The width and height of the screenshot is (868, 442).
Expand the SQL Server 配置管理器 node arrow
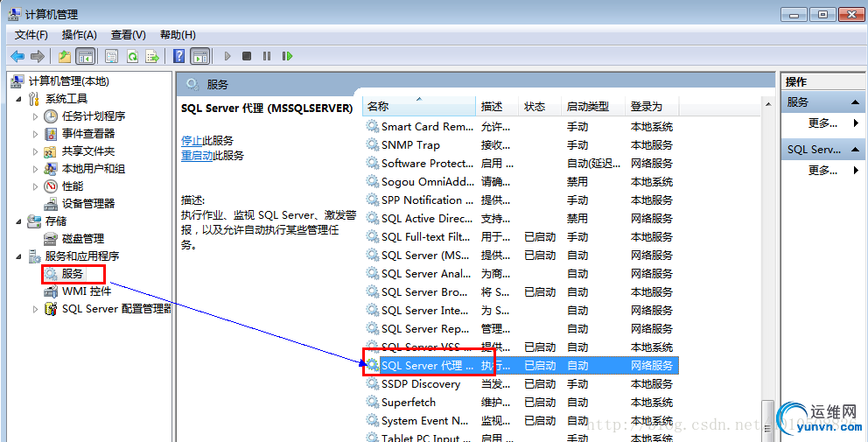click(35, 309)
